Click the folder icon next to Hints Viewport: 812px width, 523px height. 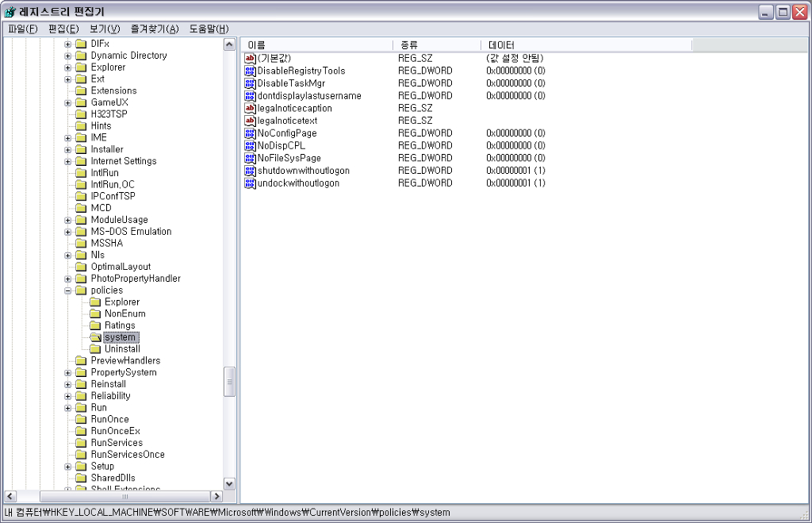[x=81, y=126]
